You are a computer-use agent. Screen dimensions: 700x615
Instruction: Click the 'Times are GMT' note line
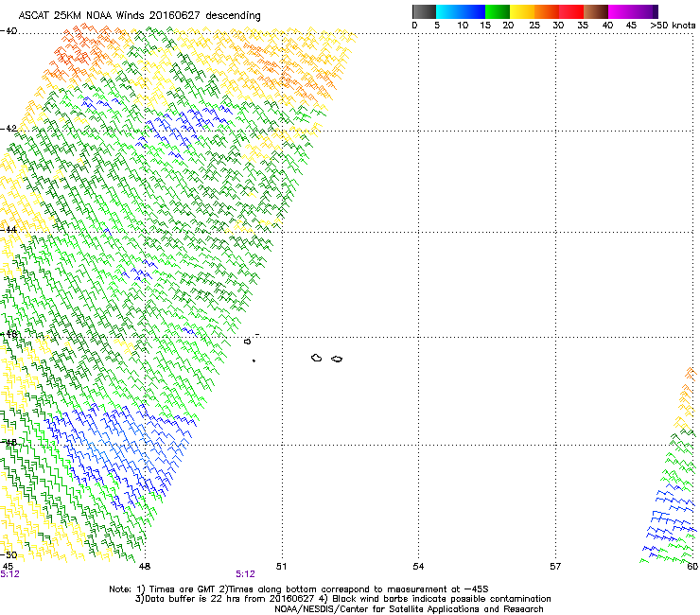(x=299, y=589)
